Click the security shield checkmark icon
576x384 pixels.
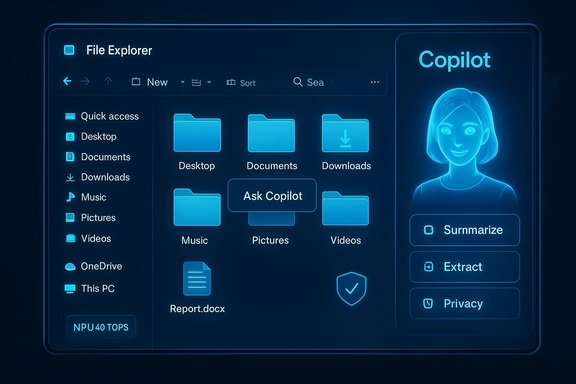coord(352,288)
